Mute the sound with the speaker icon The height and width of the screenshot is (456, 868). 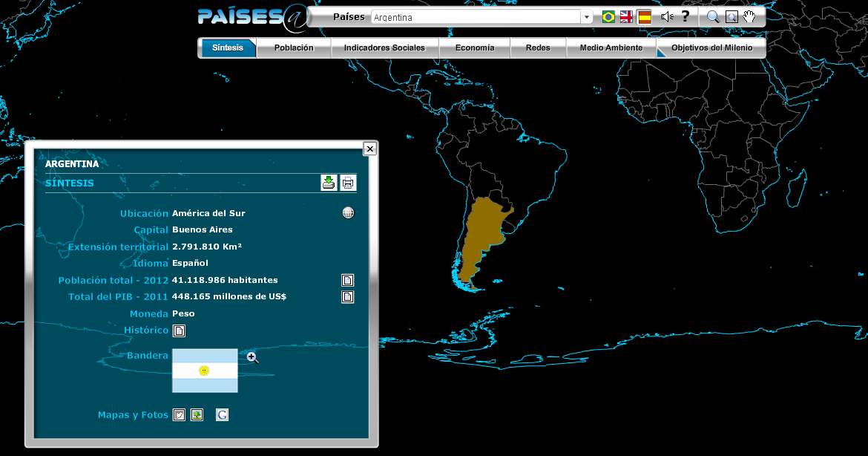[x=665, y=16]
